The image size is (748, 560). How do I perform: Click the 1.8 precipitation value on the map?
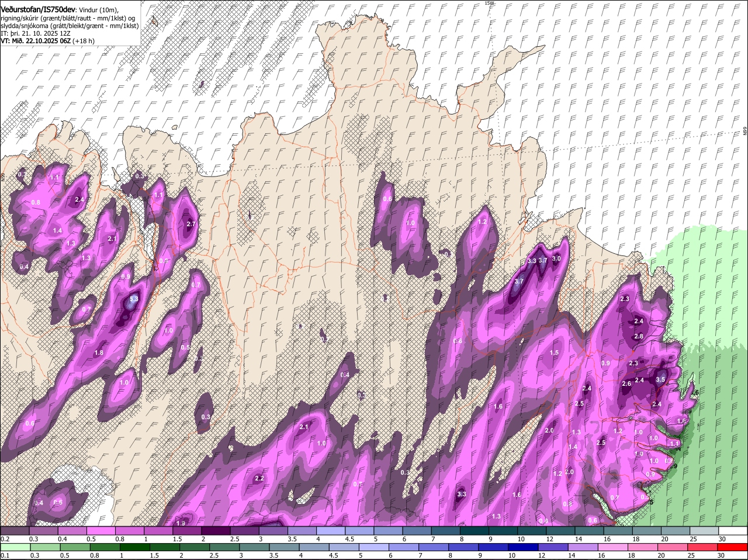[x=99, y=352]
